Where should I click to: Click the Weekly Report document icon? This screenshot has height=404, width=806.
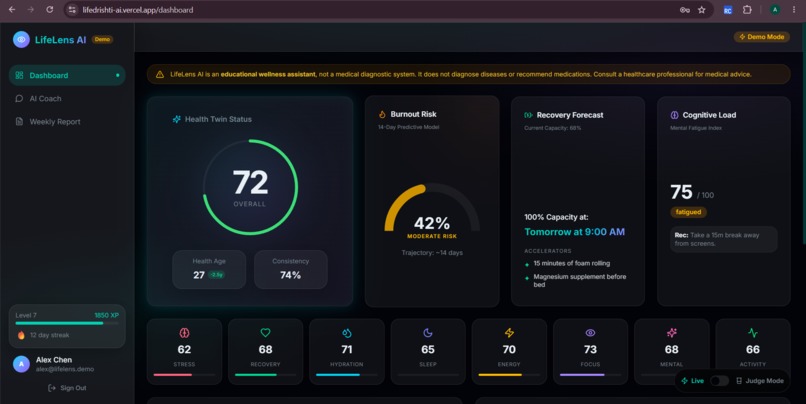19,121
